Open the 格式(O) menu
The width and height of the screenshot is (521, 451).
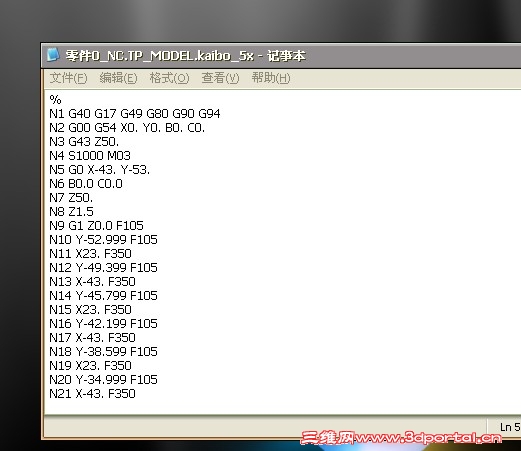(x=169, y=78)
